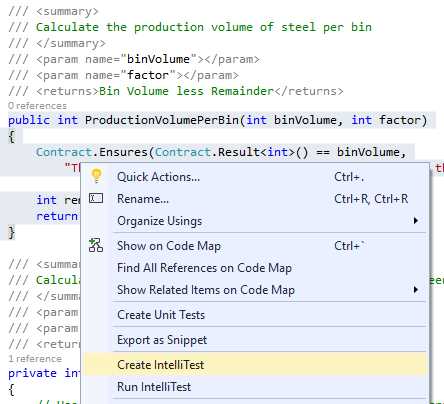Choose Rename... in the context menu
444x404 pixels.
255,199
